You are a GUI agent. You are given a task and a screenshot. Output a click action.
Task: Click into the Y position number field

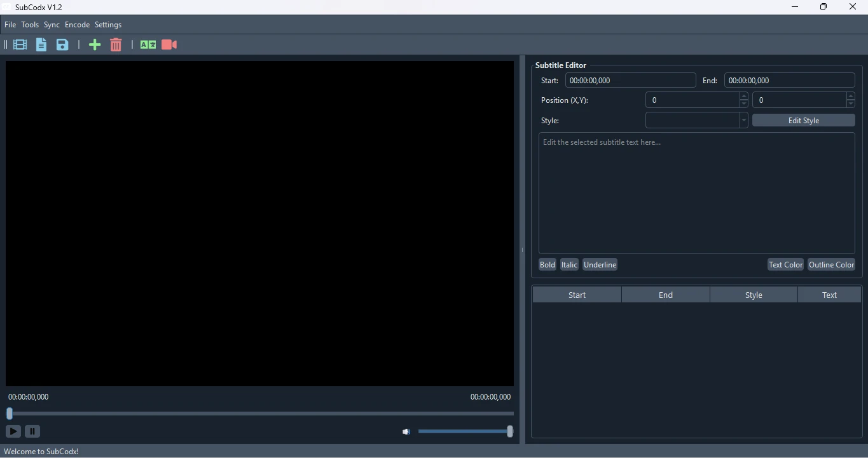799,100
